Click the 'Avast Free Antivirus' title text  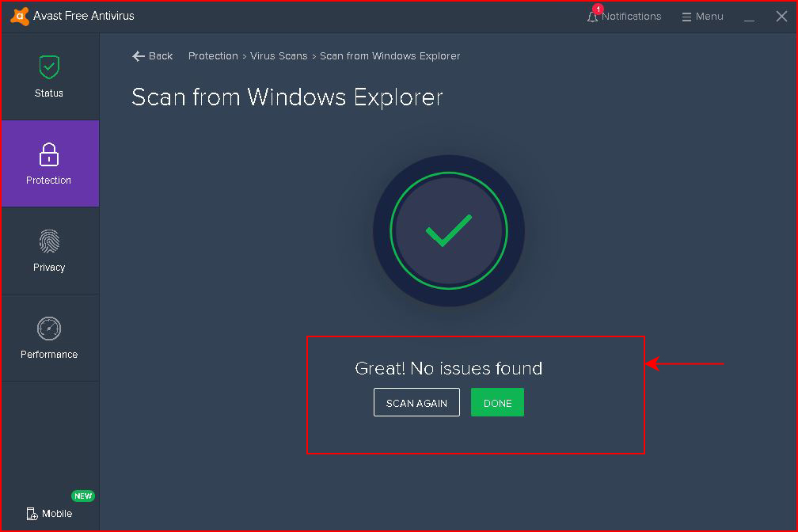point(83,17)
